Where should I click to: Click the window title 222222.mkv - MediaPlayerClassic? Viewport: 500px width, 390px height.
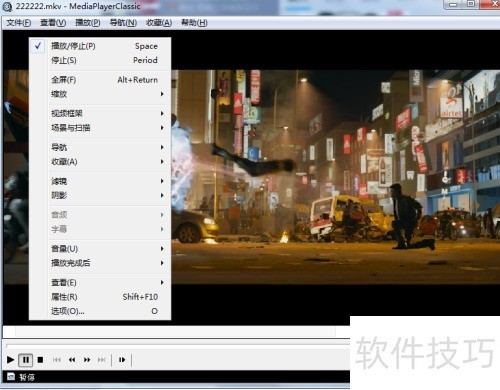pos(78,6)
